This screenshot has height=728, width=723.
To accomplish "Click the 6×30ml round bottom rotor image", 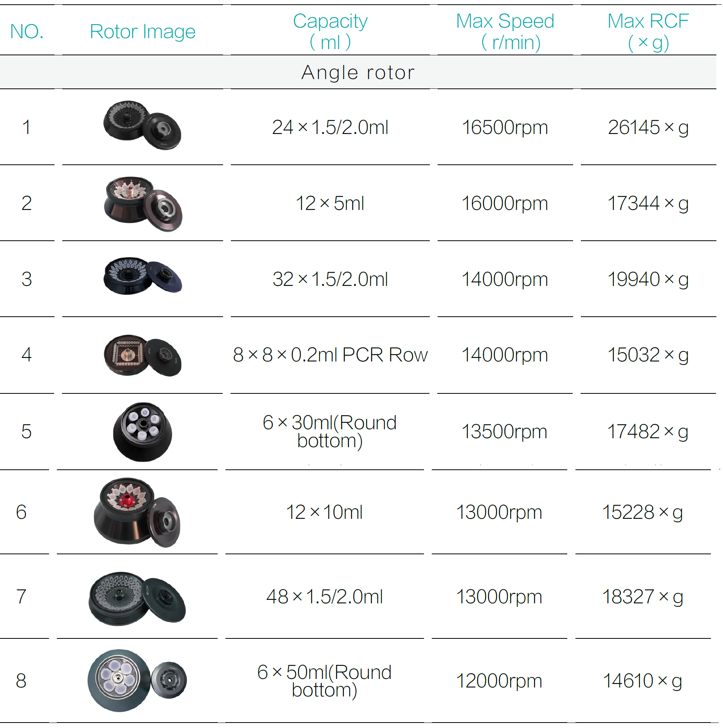I will tap(142, 432).
